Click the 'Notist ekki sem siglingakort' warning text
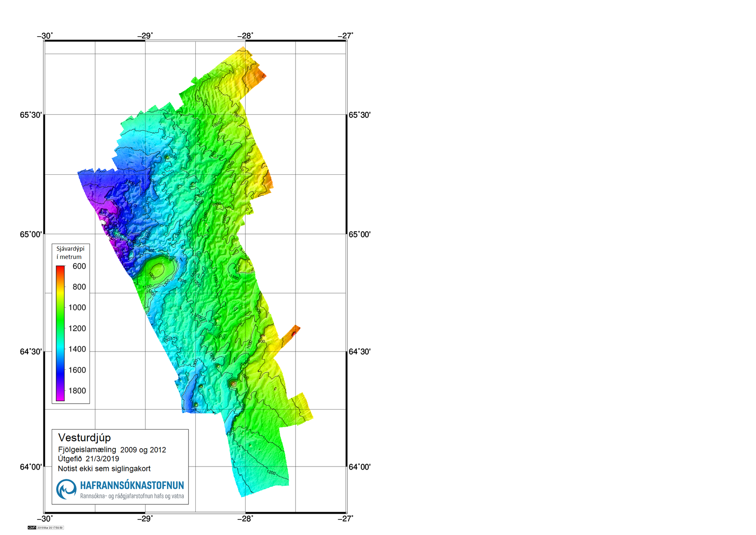 [104, 469]
